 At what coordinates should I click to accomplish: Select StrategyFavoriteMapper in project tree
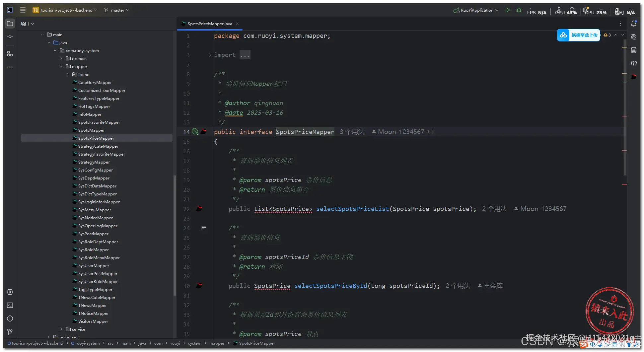point(102,154)
